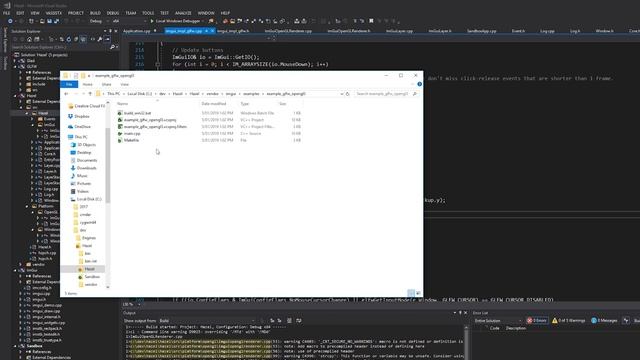Screen dimensions: 640x360
Task: Open the address bar history dropdown in File Explorer
Action: click(x=342, y=94)
